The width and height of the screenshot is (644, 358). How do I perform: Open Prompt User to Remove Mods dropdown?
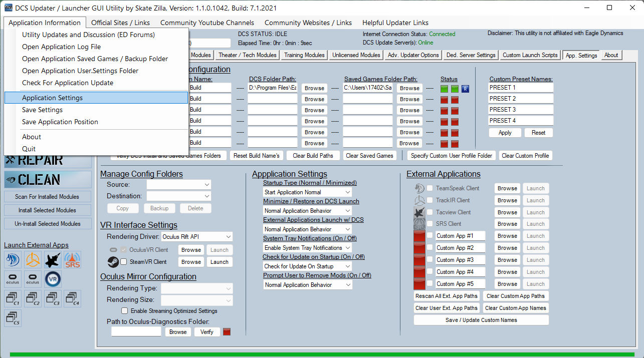click(307, 285)
